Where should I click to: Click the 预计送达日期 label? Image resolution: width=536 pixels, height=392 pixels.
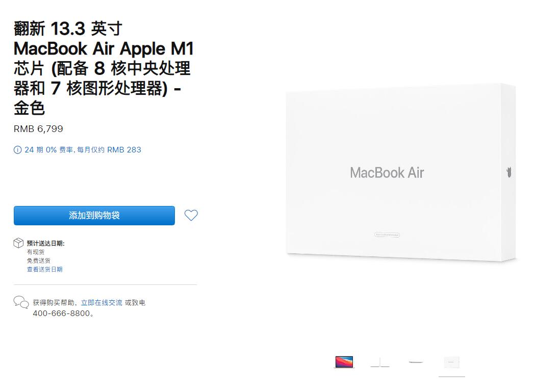coord(46,243)
